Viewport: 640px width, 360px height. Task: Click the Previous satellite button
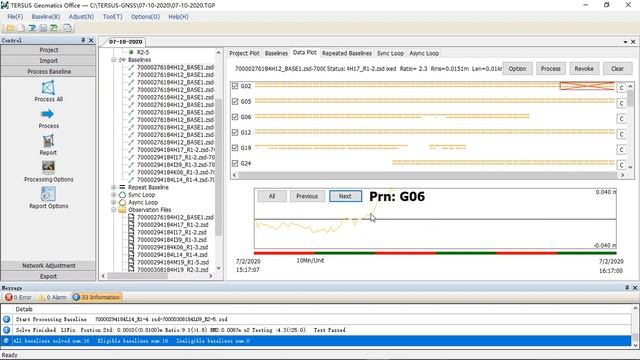307,196
